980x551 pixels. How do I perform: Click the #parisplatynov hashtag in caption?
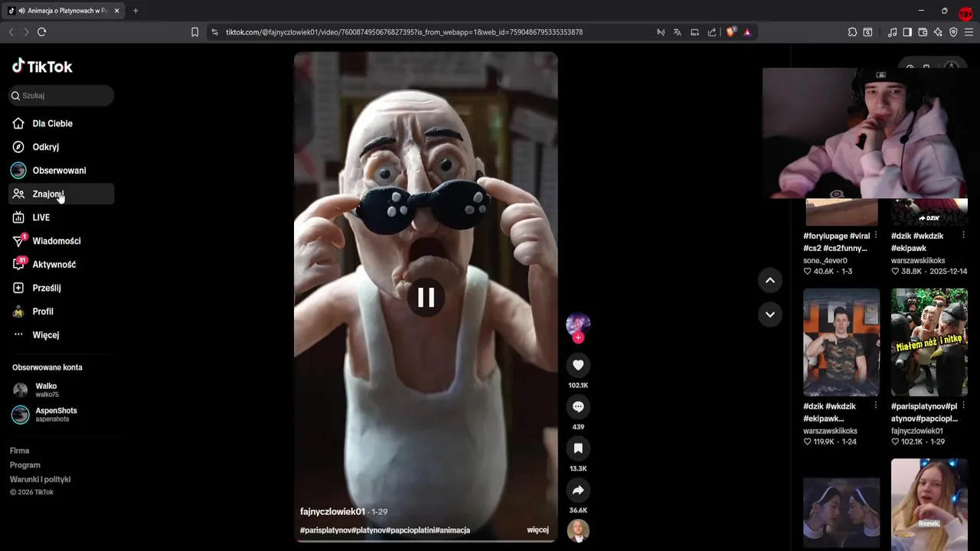pyautogui.click(x=325, y=530)
